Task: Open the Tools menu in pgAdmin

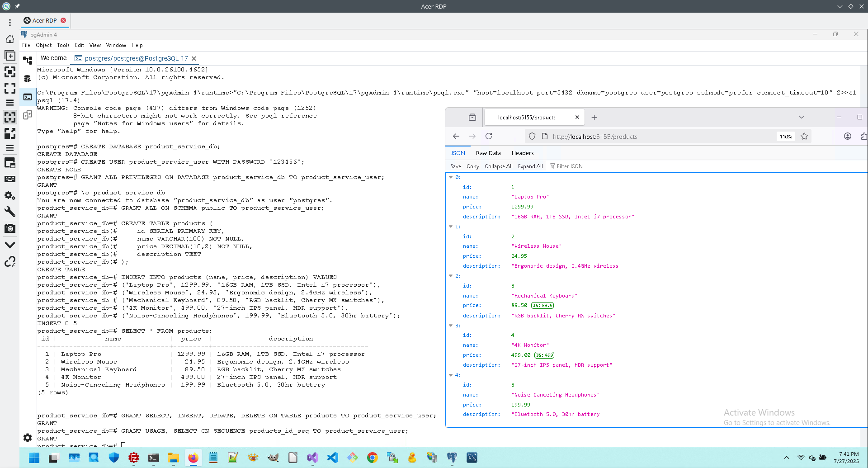Action: tap(63, 45)
